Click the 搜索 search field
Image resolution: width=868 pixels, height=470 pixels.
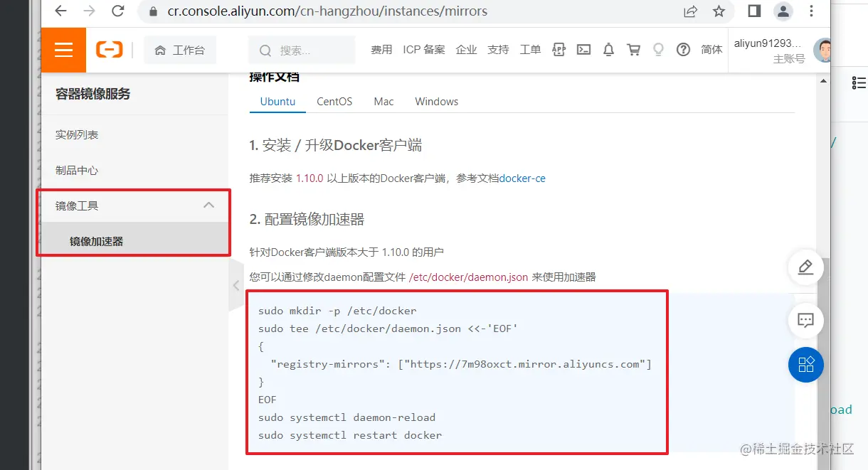302,50
